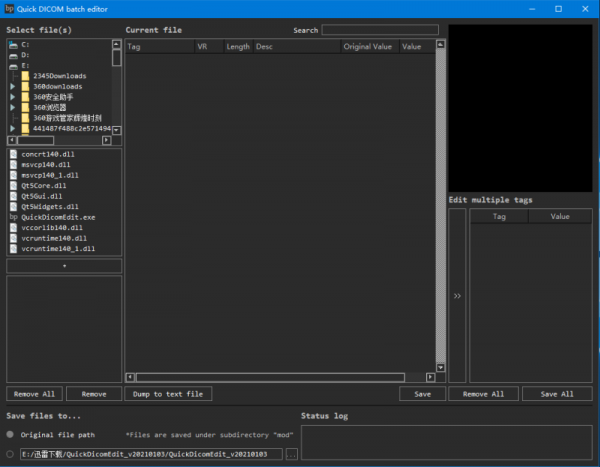The height and width of the screenshot is (467, 600).
Task: Expand the 360安全助手 folder
Action: coord(13,97)
